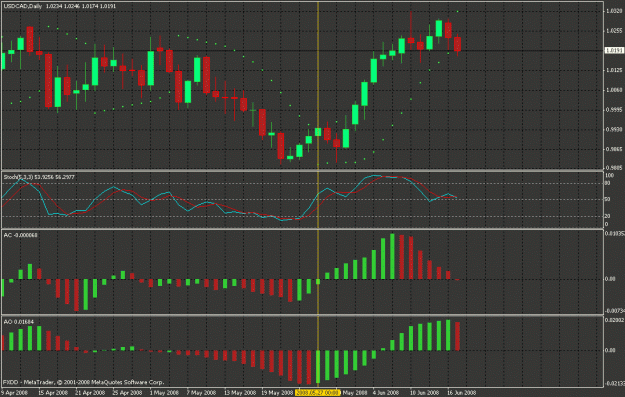Screen dimensions: 625x397
Task: Select the AO 0.01684 indicator label
Action: click(19, 321)
